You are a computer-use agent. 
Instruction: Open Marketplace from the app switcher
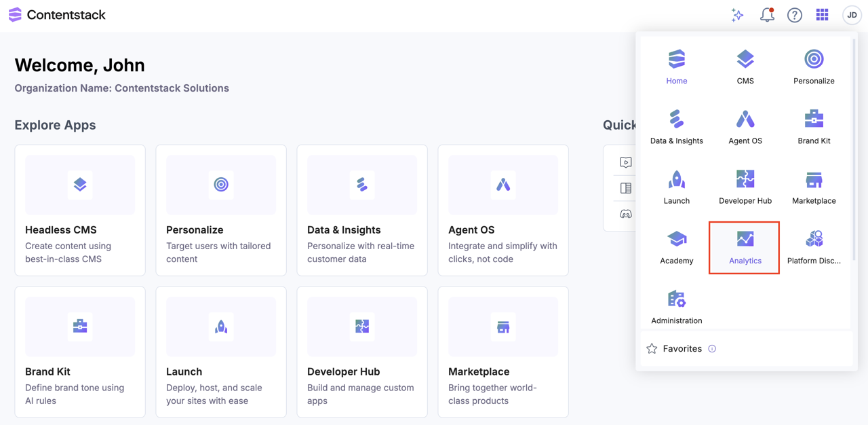tap(814, 187)
